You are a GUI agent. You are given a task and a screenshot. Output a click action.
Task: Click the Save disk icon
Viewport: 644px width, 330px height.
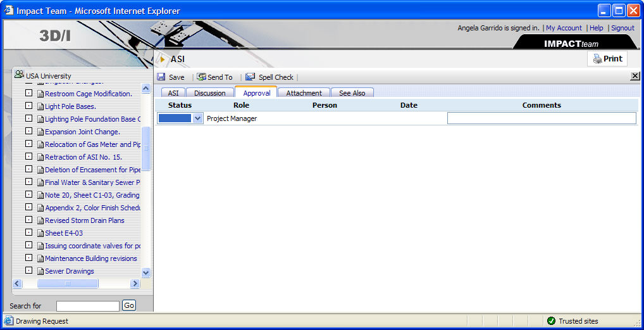click(x=161, y=77)
